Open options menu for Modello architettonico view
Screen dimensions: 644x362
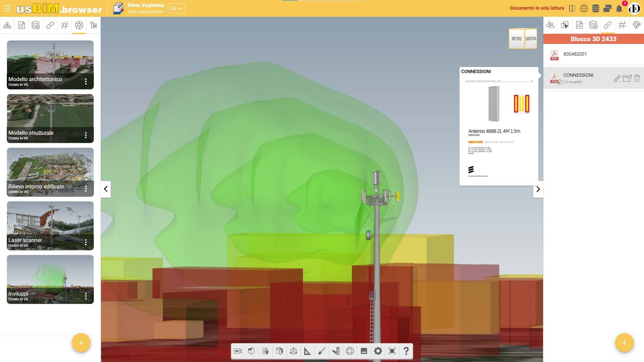click(86, 81)
